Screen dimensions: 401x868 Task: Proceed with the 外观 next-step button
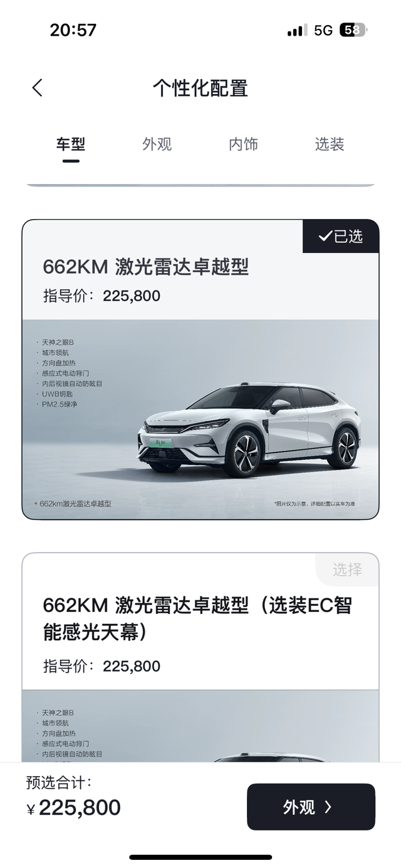(x=311, y=807)
